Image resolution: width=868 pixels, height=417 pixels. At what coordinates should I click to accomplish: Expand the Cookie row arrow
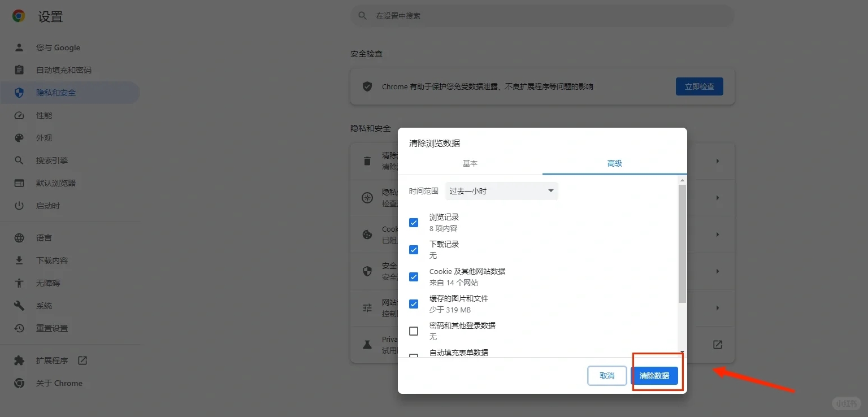[x=717, y=234]
